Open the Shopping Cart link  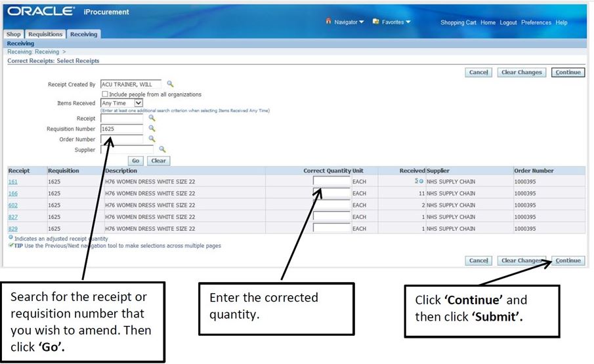(x=458, y=22)
